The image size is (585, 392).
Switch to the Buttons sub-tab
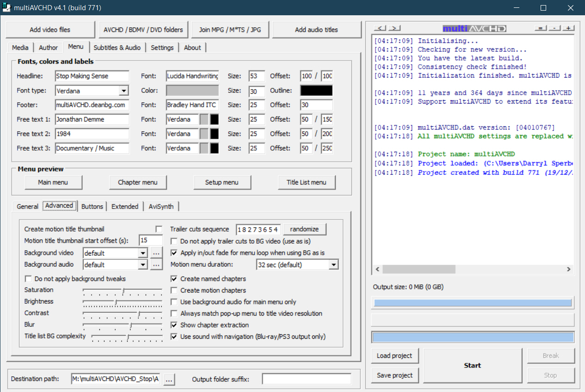pos(92,207)
